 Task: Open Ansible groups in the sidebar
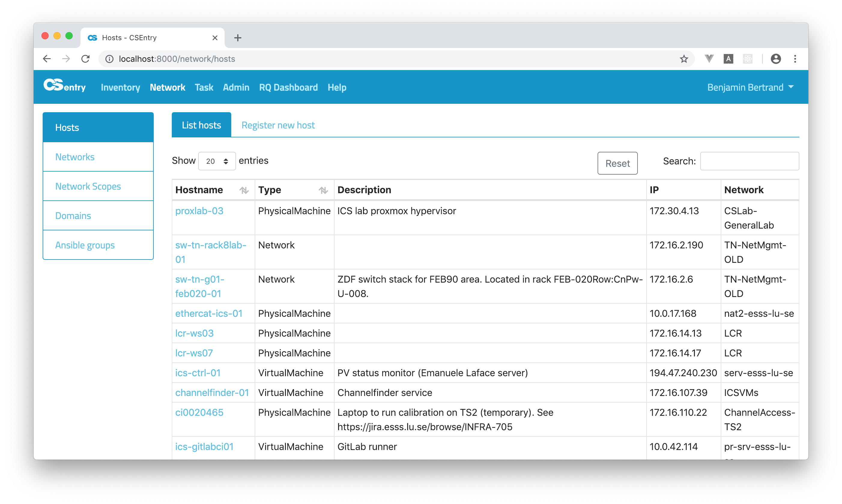pyautogui.click(x=85, y=245)
